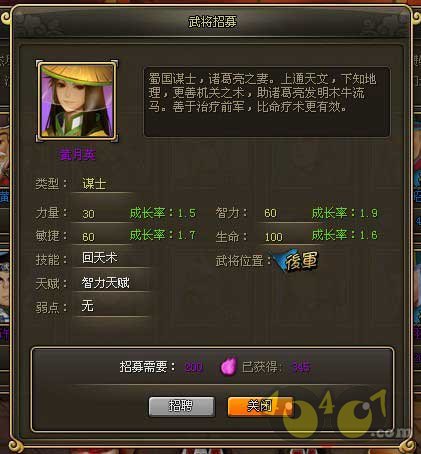Click the weakness value 无
The image size is (421, 454).
[x=87, y=306]
